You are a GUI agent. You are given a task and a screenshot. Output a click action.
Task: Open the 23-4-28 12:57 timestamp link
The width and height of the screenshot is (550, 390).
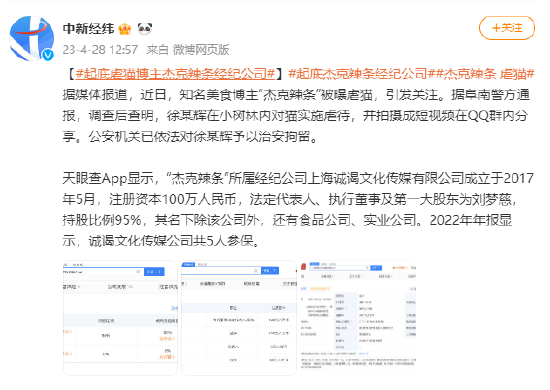pyautogui.click(x=100, y=50)
